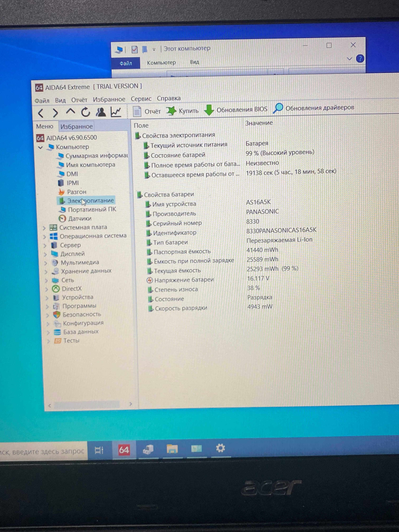Expand the Системная плата node
Screen dimensions: 399x532
coord(44,228)
